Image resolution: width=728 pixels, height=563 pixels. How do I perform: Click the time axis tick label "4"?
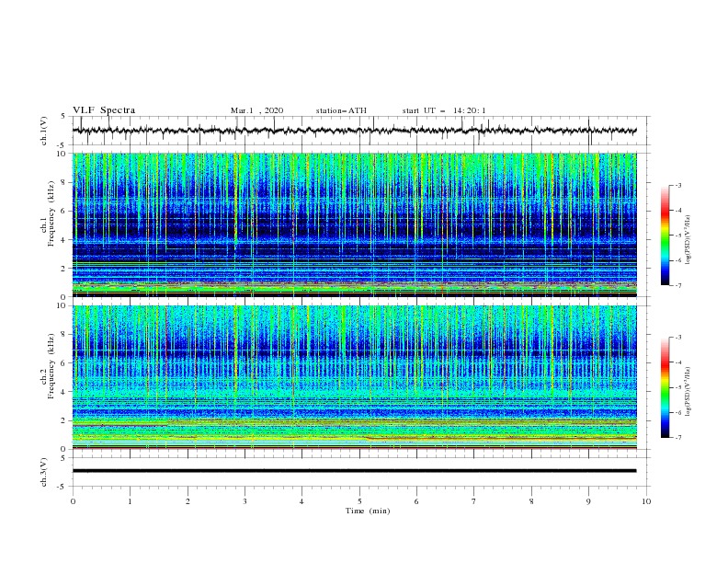click(x=301, y=501)
